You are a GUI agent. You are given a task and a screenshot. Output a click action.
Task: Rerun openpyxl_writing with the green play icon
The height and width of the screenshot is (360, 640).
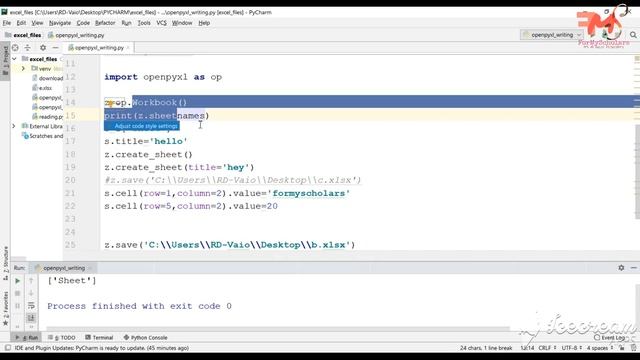coord(18,281)
